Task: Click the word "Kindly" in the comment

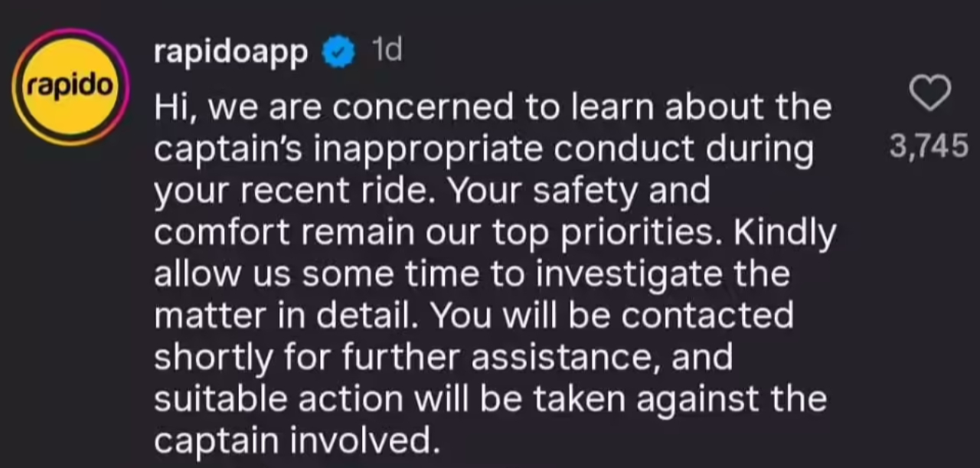Action: point(785,234)
